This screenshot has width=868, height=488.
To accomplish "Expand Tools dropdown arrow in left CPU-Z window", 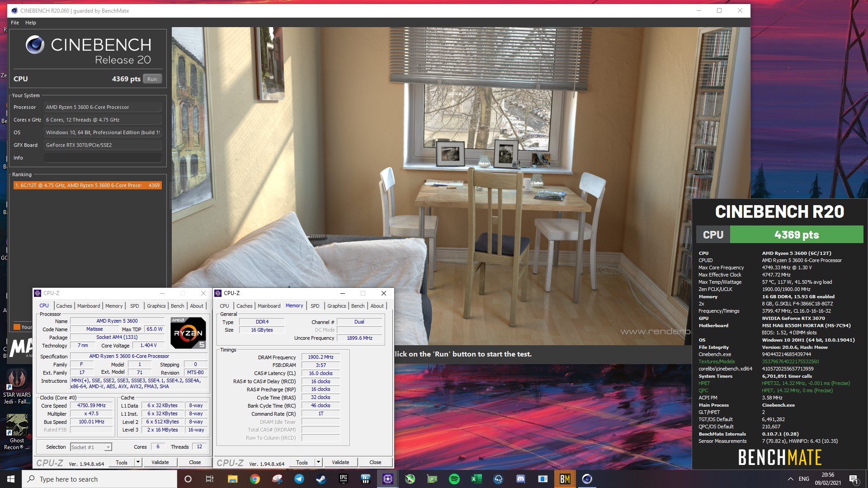I will [138, 462].
